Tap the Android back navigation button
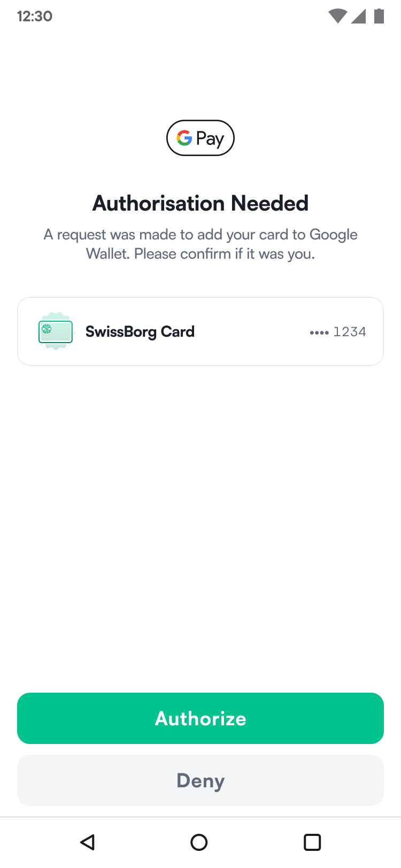This screenshot has height=868, width=401. point(88,842)
